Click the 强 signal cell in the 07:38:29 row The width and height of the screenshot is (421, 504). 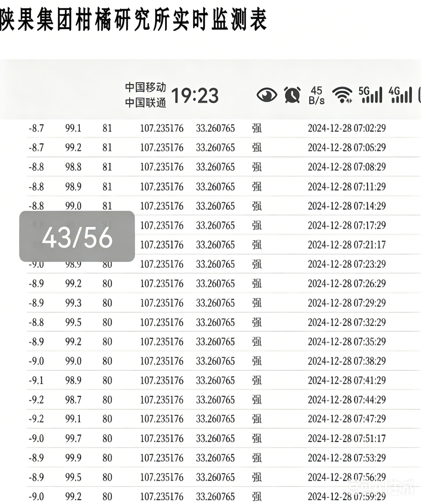point(257,361)
